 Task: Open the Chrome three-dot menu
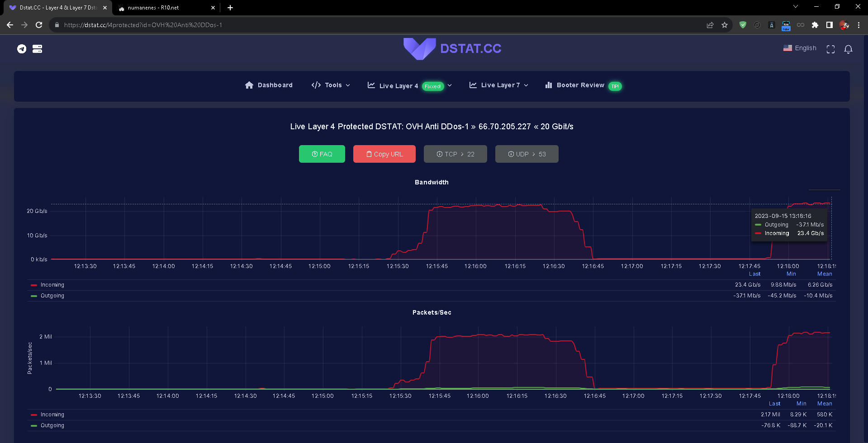click(x=859, y=25)
